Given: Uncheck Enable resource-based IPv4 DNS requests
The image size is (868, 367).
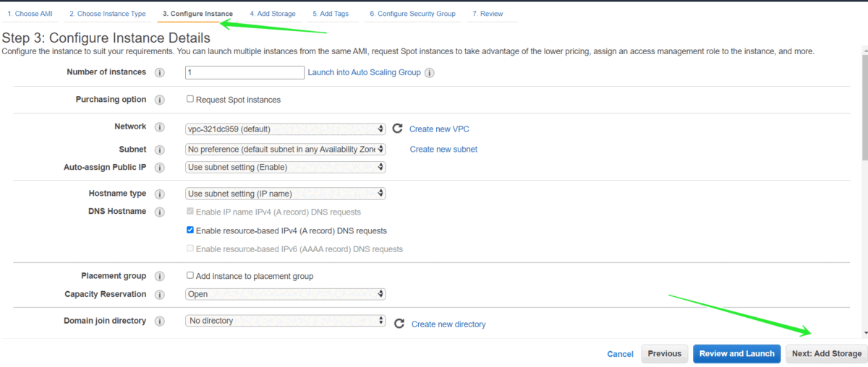Looking at the screenshot, I should 190,230.
